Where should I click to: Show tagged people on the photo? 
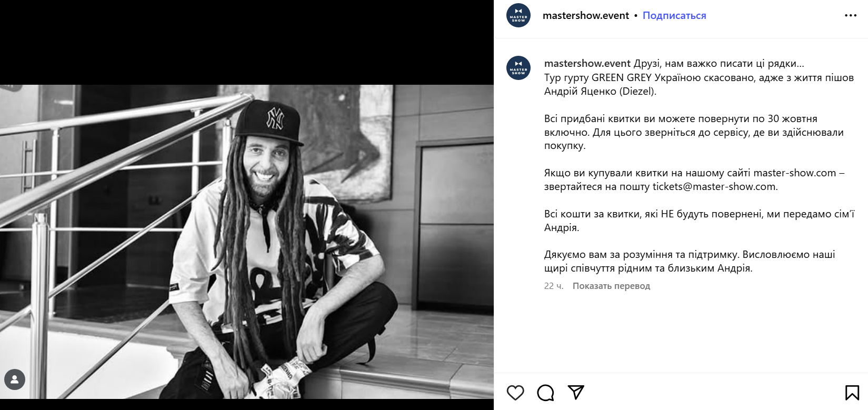(x=15, y=379)
